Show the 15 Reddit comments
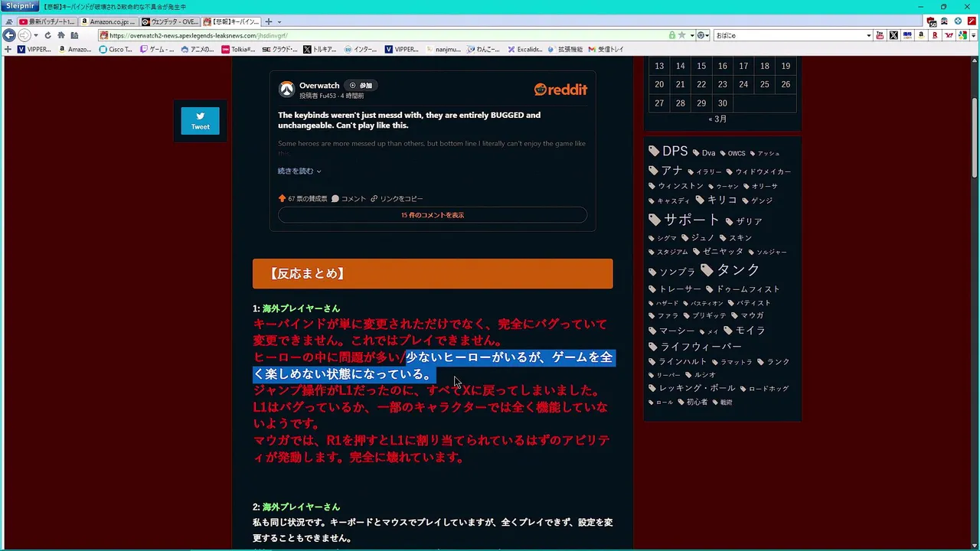This screenshot has width=980, height=551. pos(433,215)
